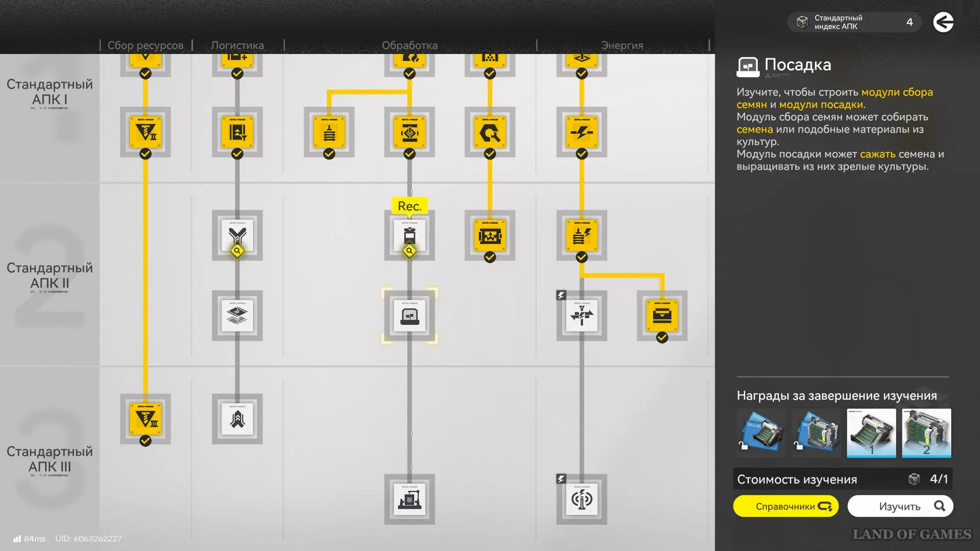
Task: Select the locked upward arrows logistics node
Action: [237, 419]
